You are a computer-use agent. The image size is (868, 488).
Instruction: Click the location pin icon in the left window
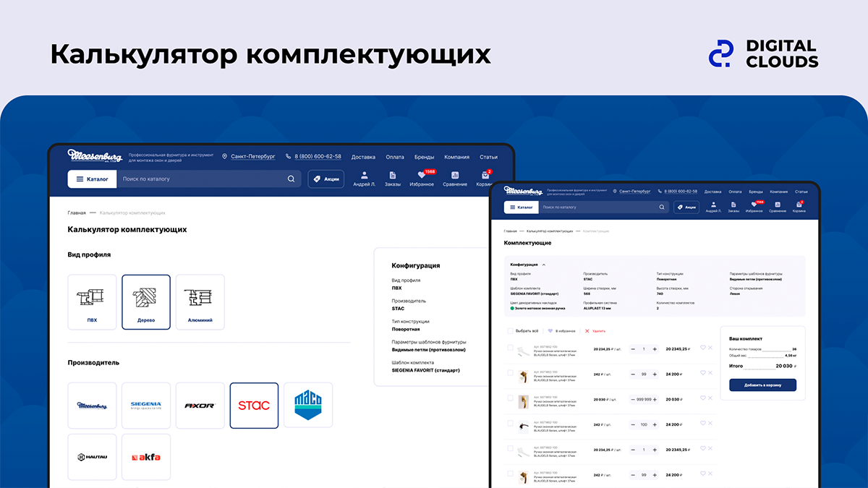click(225, 157)
